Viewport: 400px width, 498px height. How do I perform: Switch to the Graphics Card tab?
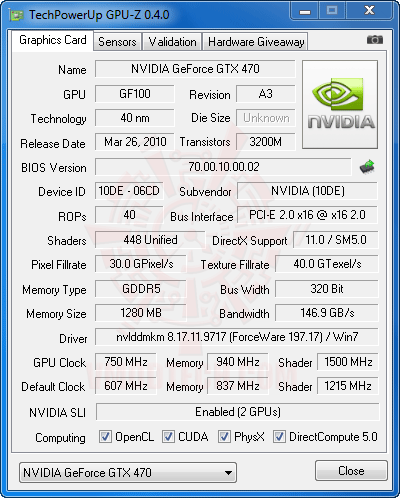53,40
